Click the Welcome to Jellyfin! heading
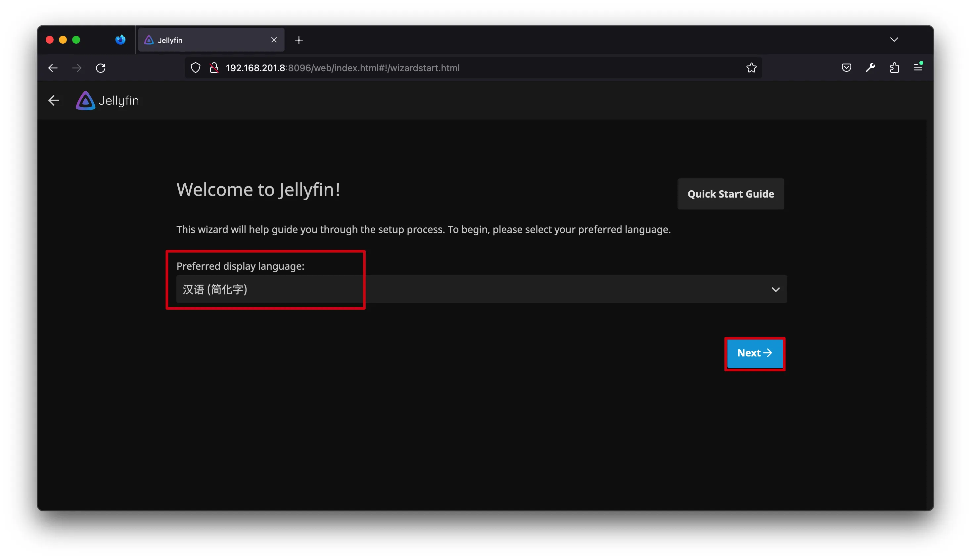Screen dimensions: 971x560 pyautogui.click(x=258, y=190)
